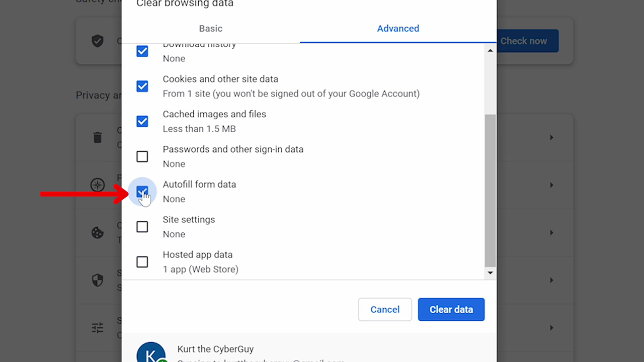The height and width of the screenshot is (362, 644).
Task: Open the sliders Site settings icon
Action: pyautogui.click(x=98, y=327)
